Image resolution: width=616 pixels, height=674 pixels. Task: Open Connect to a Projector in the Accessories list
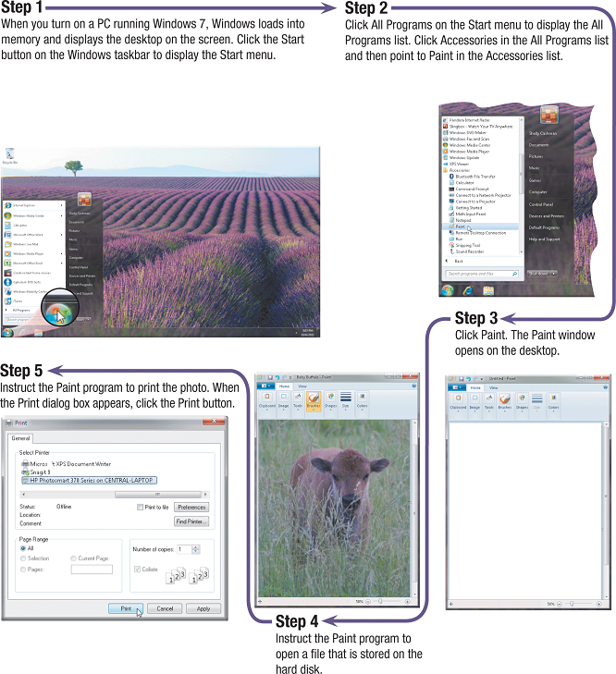click(x=474, y=202)
